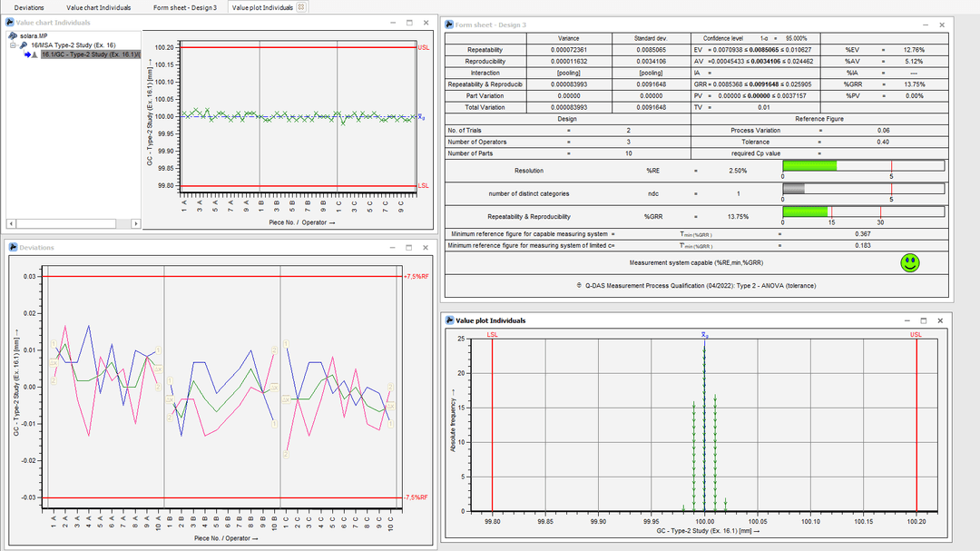The width and height of the screenshot is (980, 551).
Task: Click the Value chart Individuals panel header icon
Action: click(8, 22)
